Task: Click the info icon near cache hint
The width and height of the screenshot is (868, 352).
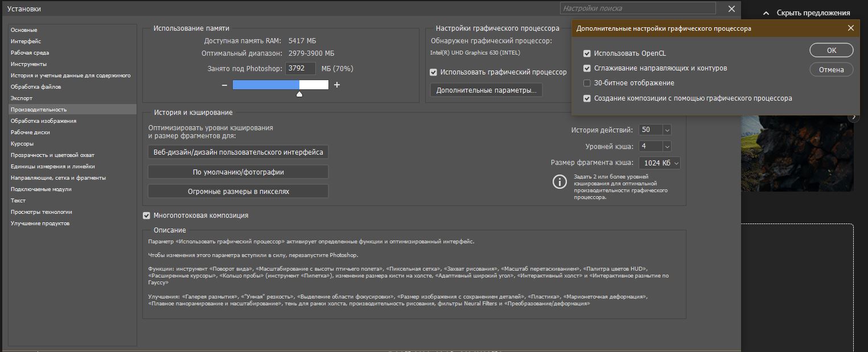Action: tap(560, 181)
